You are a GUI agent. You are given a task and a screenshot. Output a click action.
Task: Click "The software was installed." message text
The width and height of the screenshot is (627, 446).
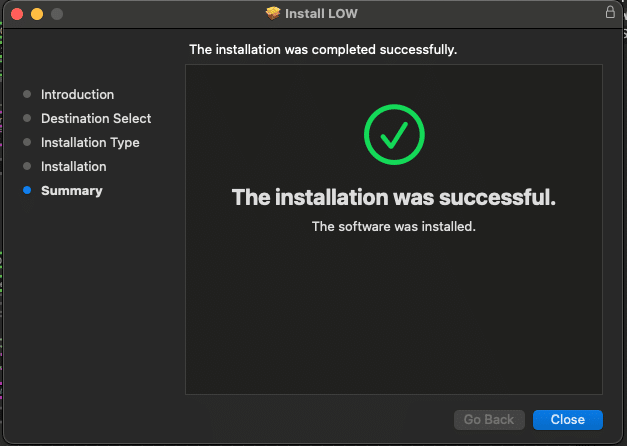point(394,227)
